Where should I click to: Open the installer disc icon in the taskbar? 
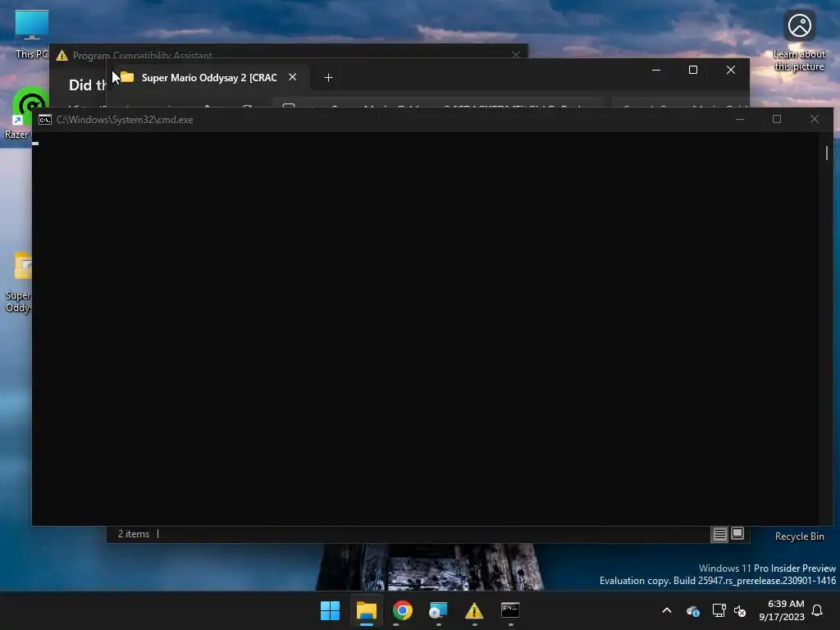(438, 610)
